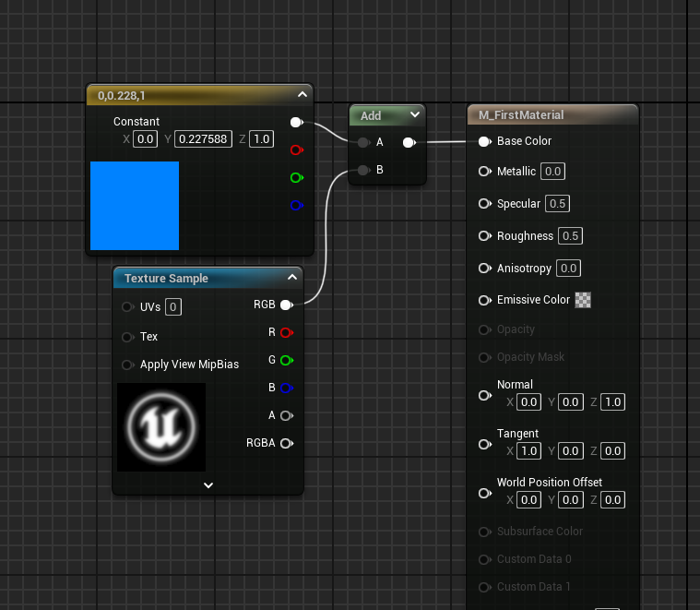Click the Anisotropy input pin
Viewport: 700px width, 610px height.
click(485, 268)
